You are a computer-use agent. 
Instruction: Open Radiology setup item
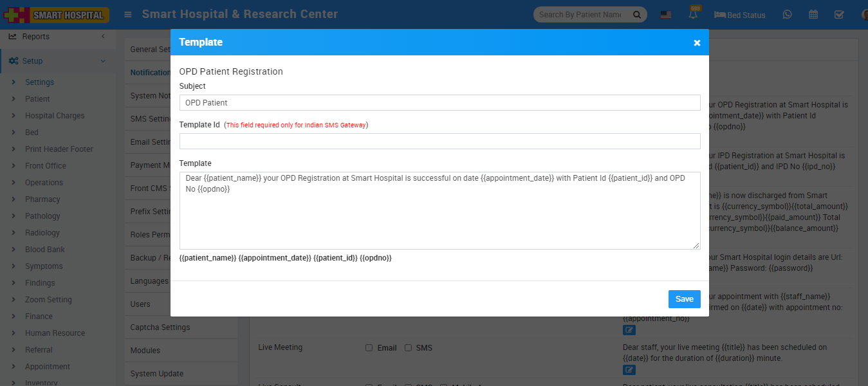pyautogui.click(x=42, y=233)
